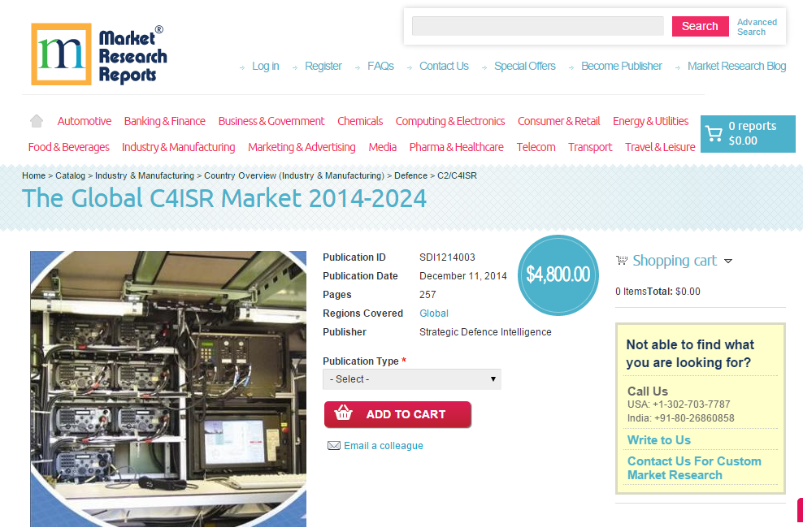Select the Home icon in the category bar
803x532 pixels.
click(x=36, y=120)
